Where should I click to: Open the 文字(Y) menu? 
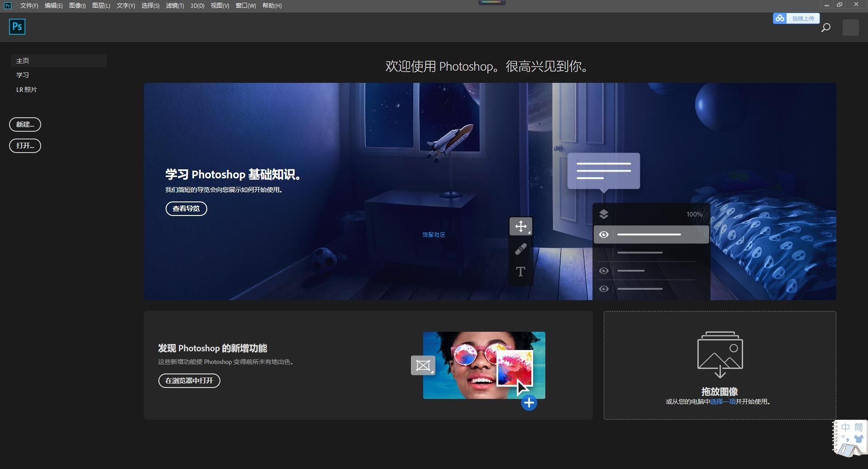pos(126,5)
